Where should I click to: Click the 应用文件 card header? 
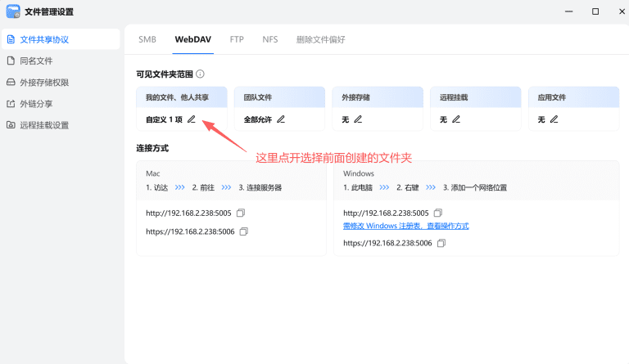click(x=573, y=97)
